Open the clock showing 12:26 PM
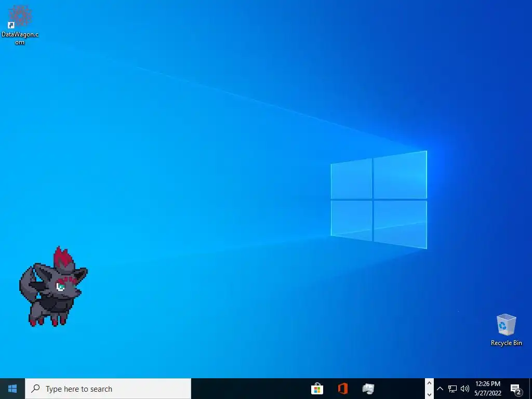Screen dimensions: 532x399 coord(488,389)
